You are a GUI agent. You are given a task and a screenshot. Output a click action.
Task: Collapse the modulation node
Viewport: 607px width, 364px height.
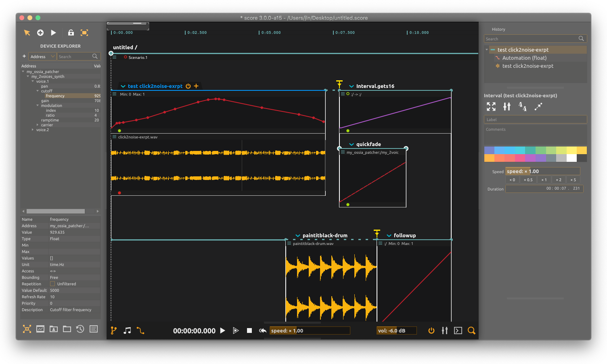(x=38, y=105)
